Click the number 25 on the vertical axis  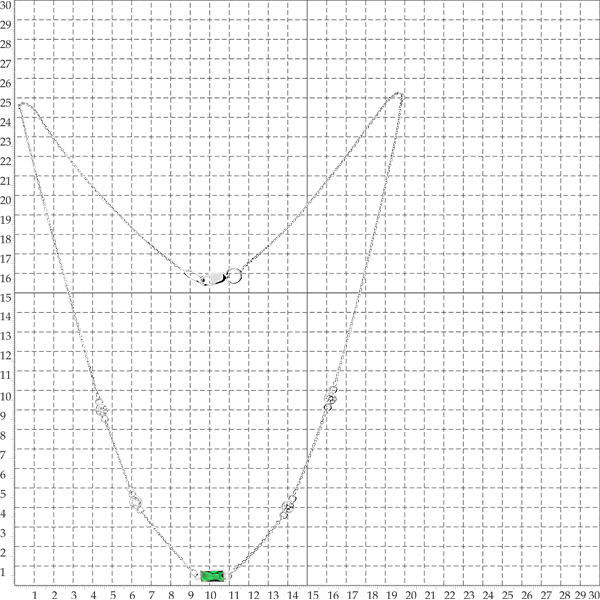point(5,103)
